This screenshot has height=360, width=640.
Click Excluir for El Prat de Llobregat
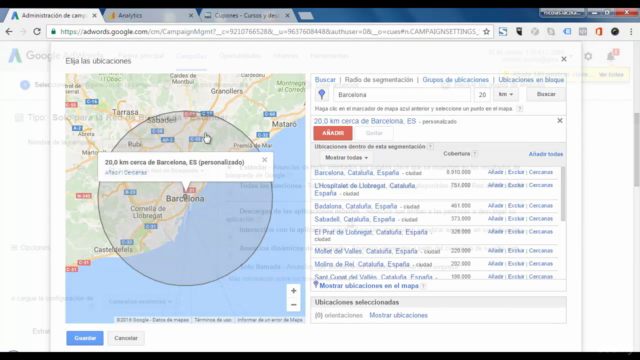pos(516,232)
